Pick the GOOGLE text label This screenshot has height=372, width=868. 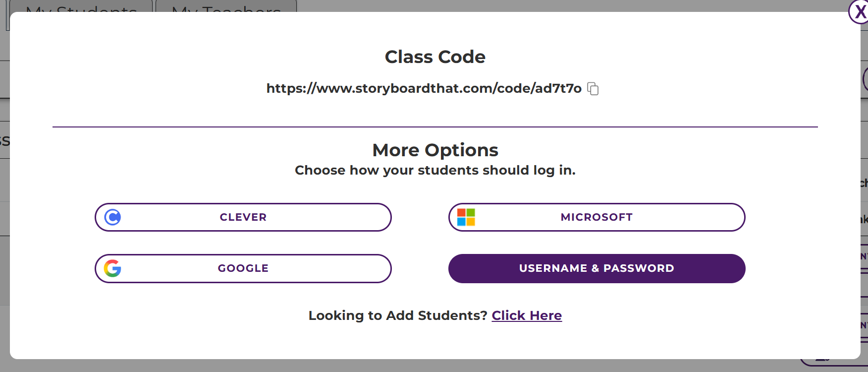pos(243,268)
